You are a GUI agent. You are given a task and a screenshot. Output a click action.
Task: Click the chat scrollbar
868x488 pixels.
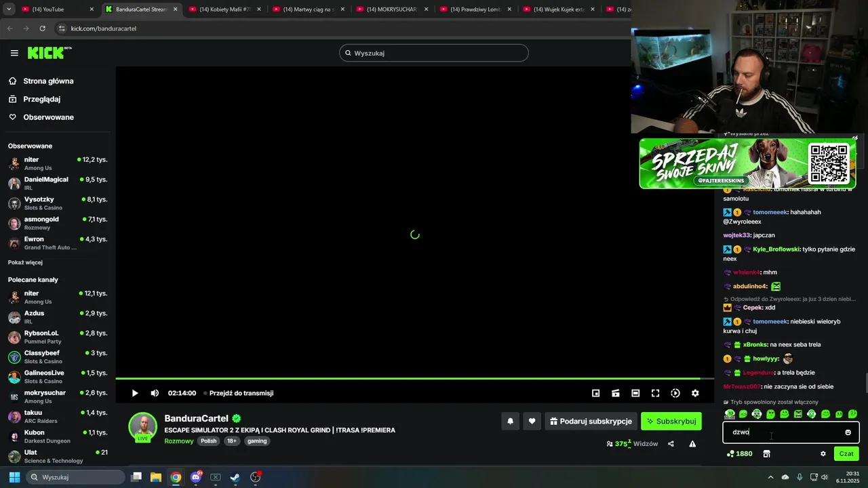[865, 383]
